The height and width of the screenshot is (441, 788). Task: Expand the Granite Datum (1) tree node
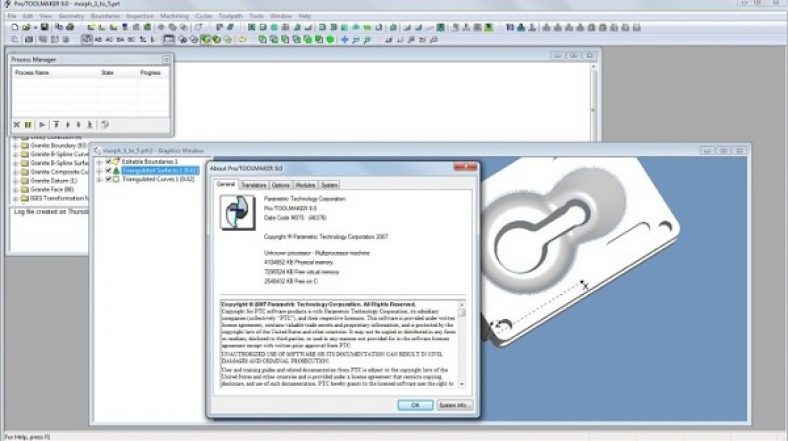(x=16, y=181)
